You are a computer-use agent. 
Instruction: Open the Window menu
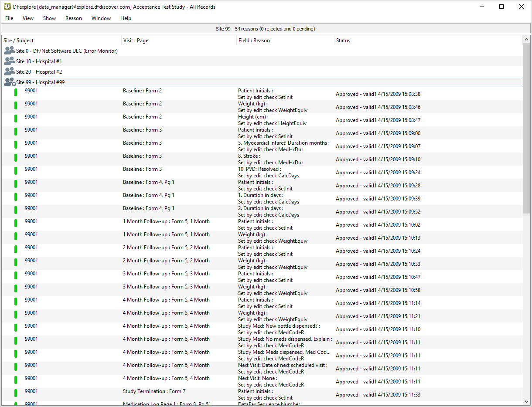(101, 18)
